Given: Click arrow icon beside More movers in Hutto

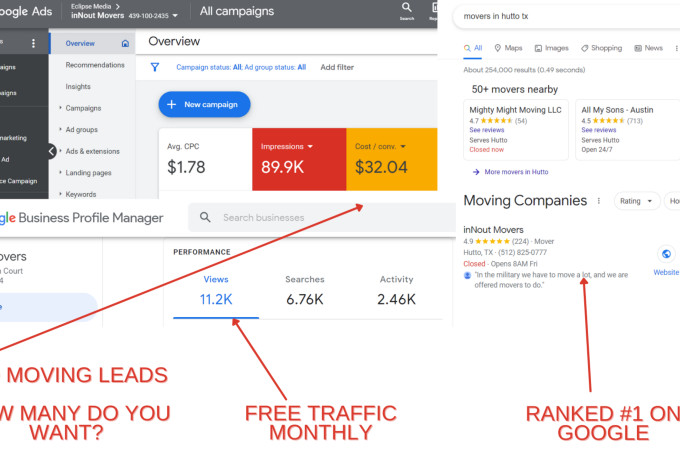Looking at the screenshot, I should pos(476,172).
